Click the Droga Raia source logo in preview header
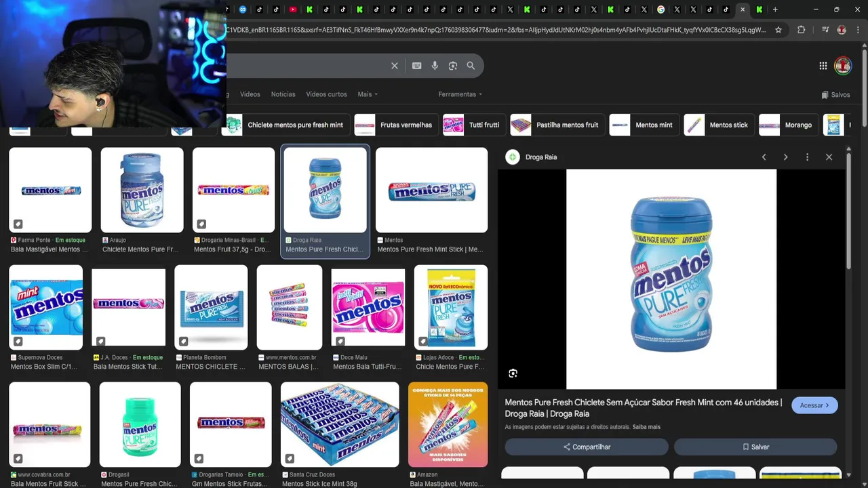868x488 pixels. 513,157
